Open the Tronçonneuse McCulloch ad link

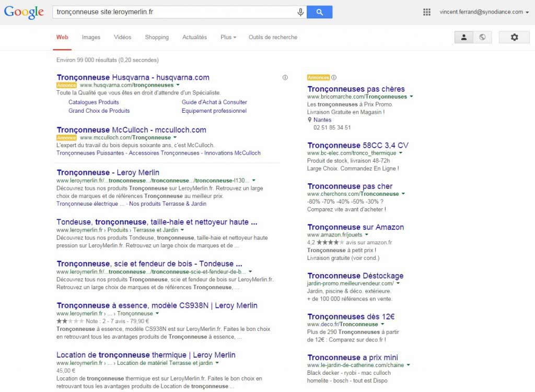click(131, 130)
